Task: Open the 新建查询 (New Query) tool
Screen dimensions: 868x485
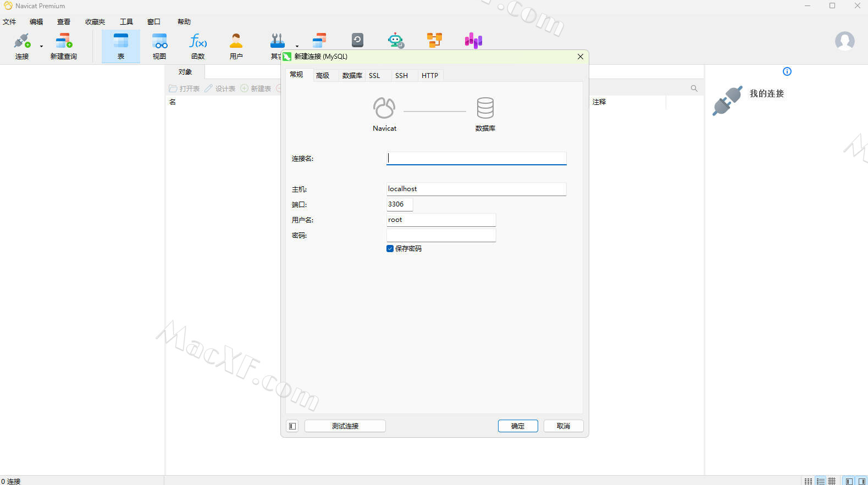Action: pyautogui.click(x=64, y=46)
